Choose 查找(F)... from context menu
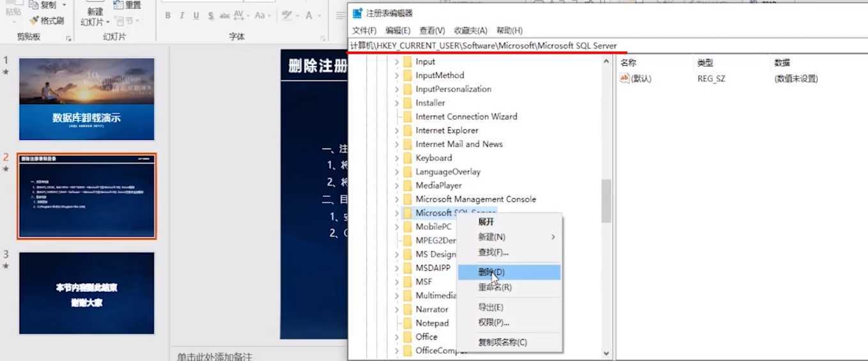 point(509,252)
